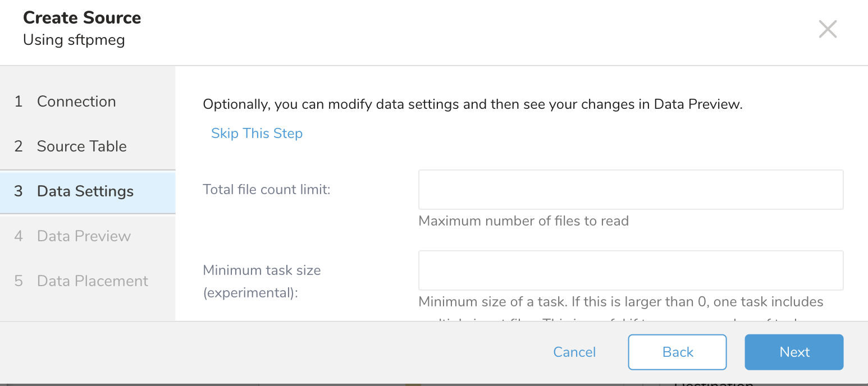This screenshot has width=868, height=386.
Task: Click the "Maximum number of files to read" hint
Action: 523,221
